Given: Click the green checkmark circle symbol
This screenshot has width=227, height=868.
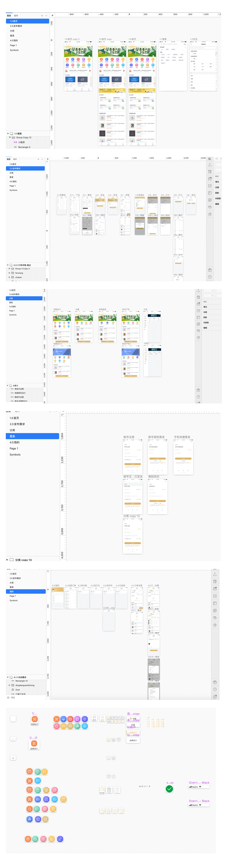Looking at the screenshot, I should point(169,789).
